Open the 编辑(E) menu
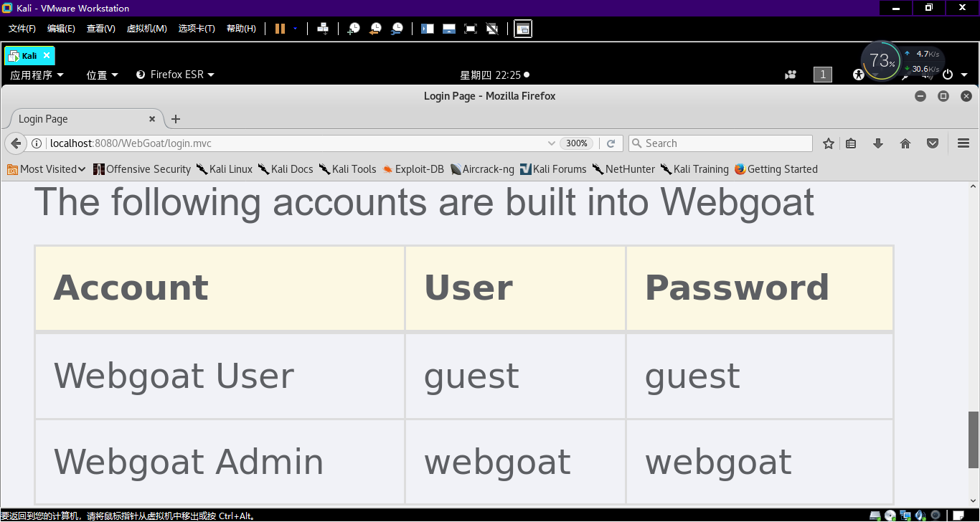980x522 pixels. pyautogui.click(x=61, y=29)
